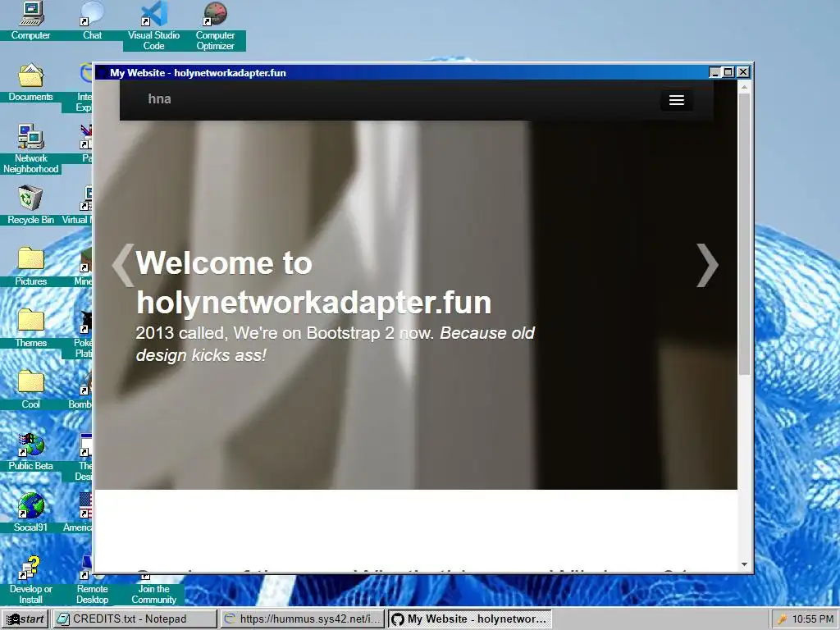Viewport: 840px width, 630px height.
Task: Switch to hummus.sys42.net taskbar item
Action: (303, 619)
